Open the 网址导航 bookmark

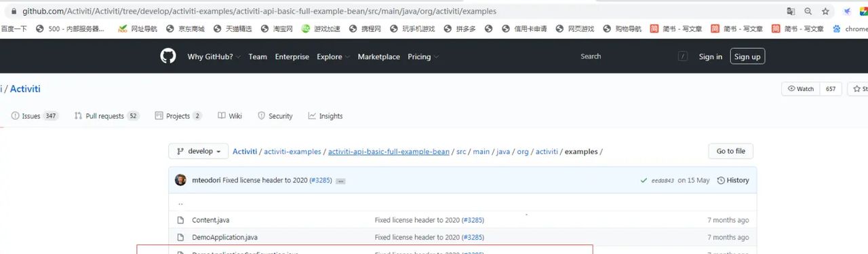[138, 29]
